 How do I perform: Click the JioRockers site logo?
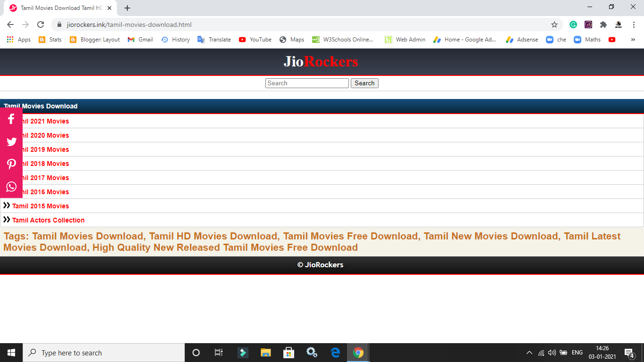click(321, 62)
